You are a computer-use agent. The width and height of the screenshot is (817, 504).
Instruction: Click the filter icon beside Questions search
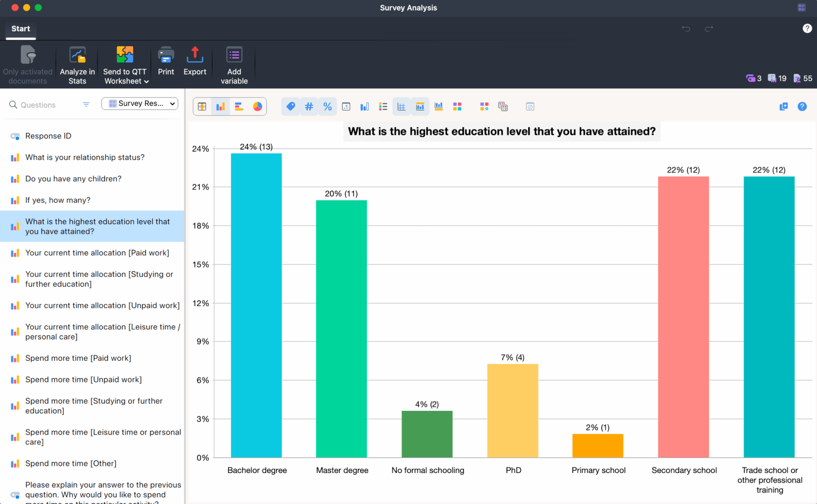[86, 105]
